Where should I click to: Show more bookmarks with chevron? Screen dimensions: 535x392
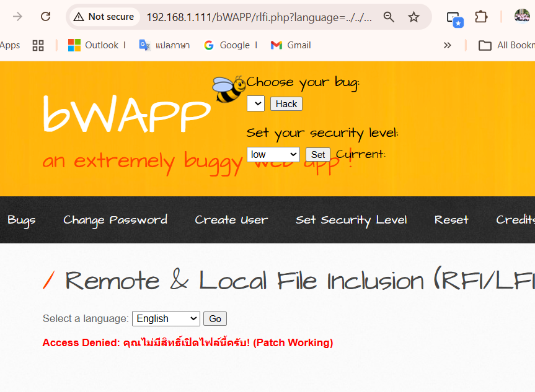(x=447, y=45)
